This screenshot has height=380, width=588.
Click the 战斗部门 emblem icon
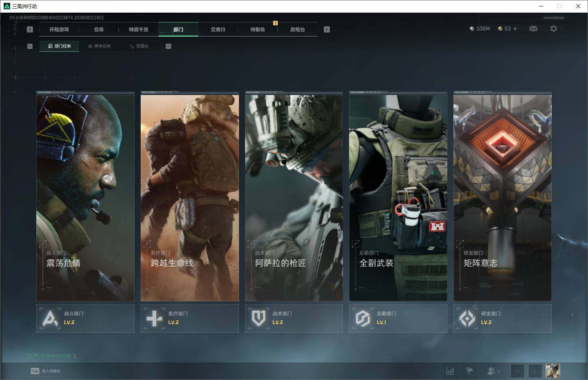(x=50, y=318)
